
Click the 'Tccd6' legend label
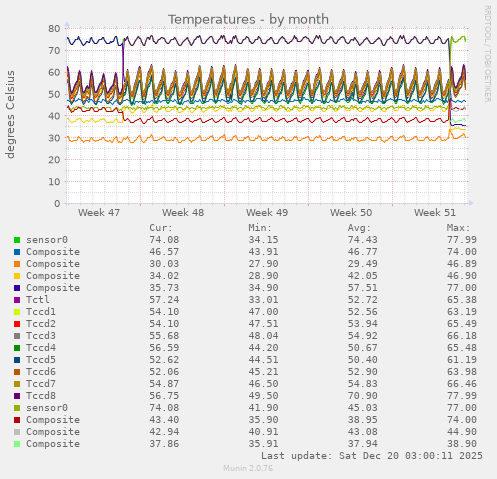(x=41, y=372)
